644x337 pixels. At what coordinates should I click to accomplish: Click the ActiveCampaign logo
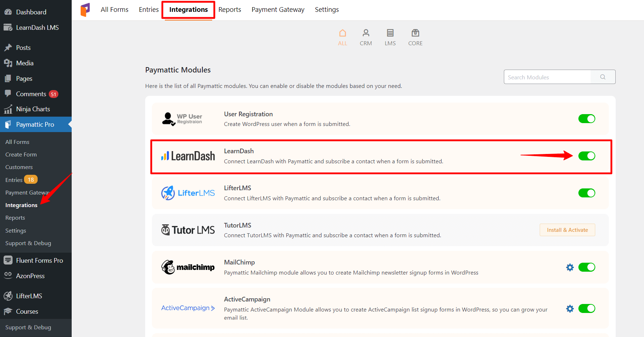pyautogui.click(x=188, y=308)
